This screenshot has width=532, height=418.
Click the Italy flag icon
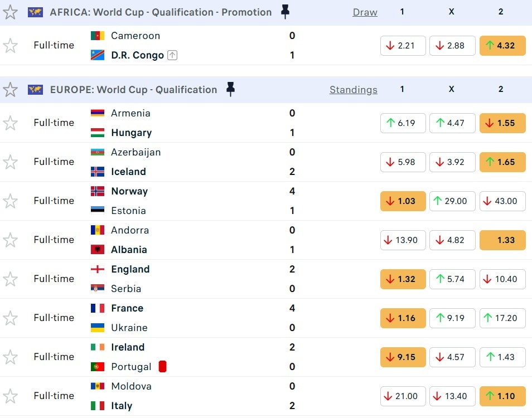tap(98, 406)
